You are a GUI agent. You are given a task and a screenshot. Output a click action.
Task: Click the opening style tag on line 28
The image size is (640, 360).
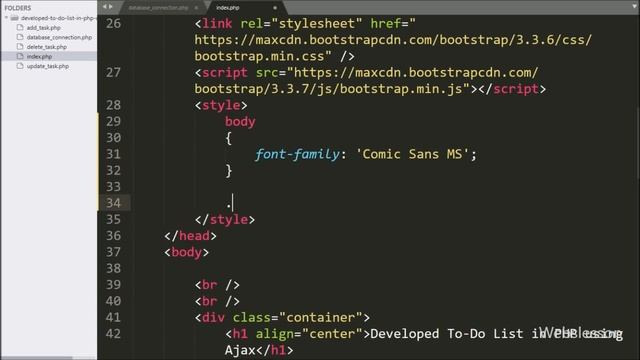tap(221, 105)
